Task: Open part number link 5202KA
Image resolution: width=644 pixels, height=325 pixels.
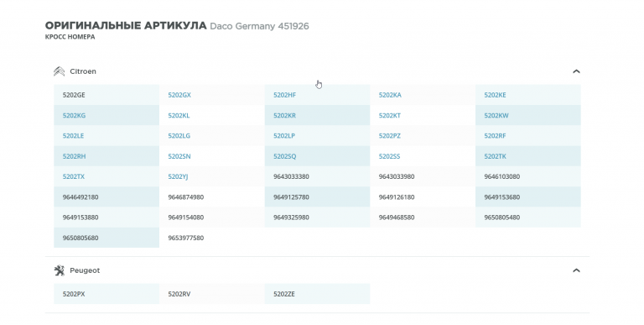Action: [390, 95]
